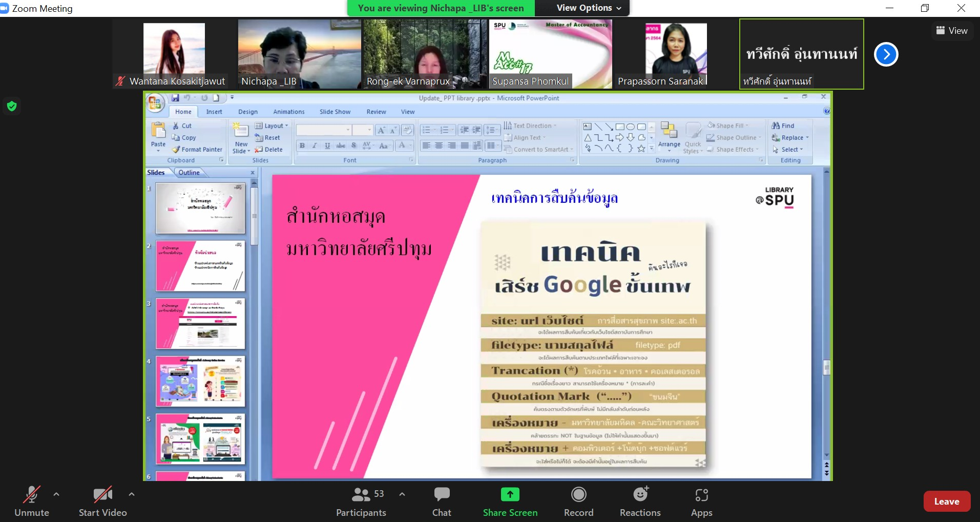This screenshot has height=522, width=980.
Task: Open the Align Text dropdown
Action: pos(525,137)
